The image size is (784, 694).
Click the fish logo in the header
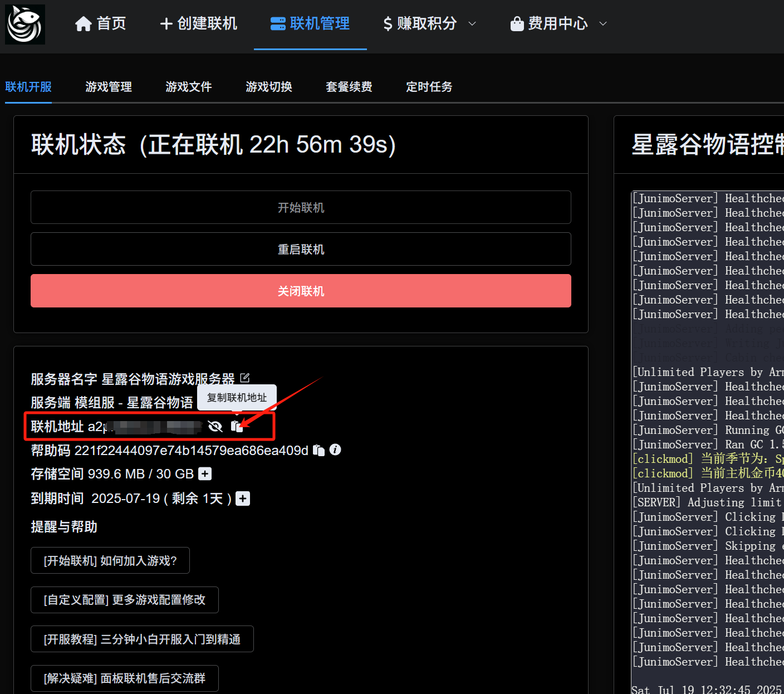pos(25,24)
